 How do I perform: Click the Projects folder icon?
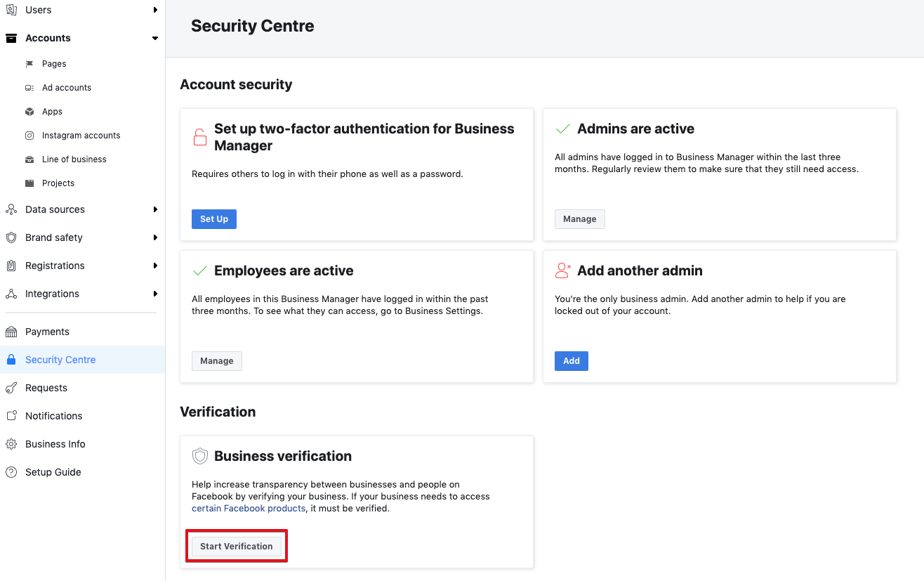click(x=29, y=183)
